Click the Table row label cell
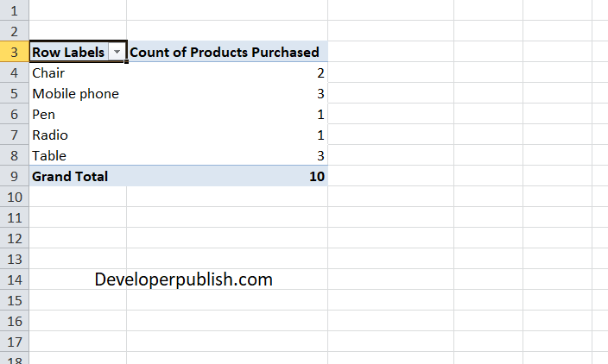 [78, 155]
